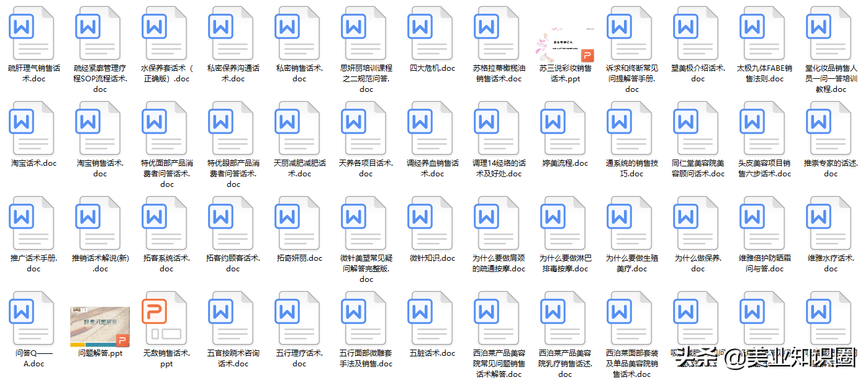Open the 淘宝话术.doc document
This screenshot has height=380, width=868.
32,129
